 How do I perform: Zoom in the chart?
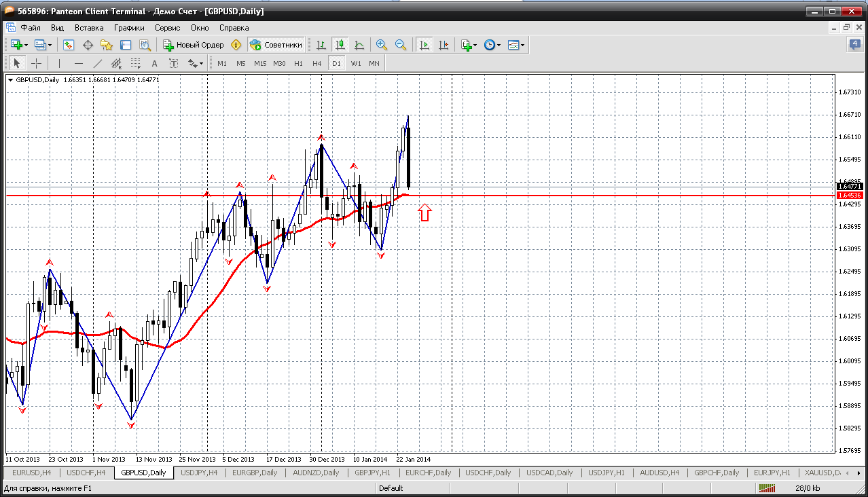[382, 45]
